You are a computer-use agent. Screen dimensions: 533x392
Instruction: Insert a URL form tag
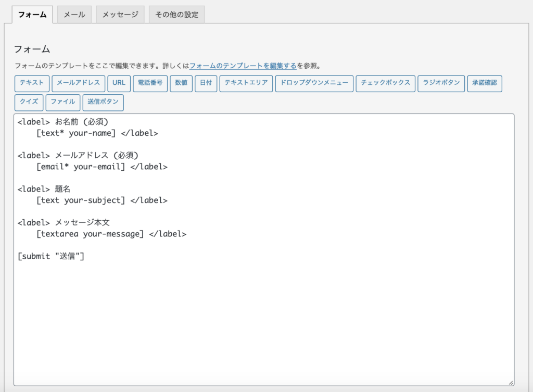pyautogui.click(x=118, y=83)
